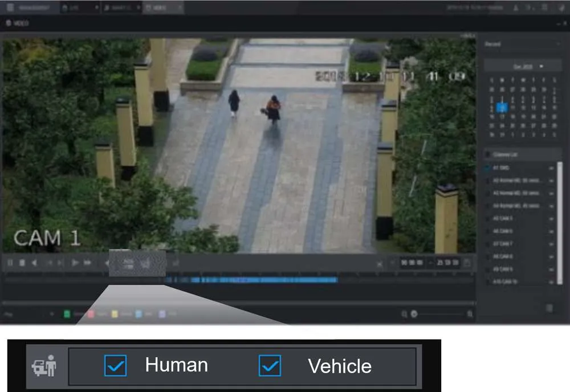
Task: Click the green record-type legend swatch
Action: click(67, 314)
